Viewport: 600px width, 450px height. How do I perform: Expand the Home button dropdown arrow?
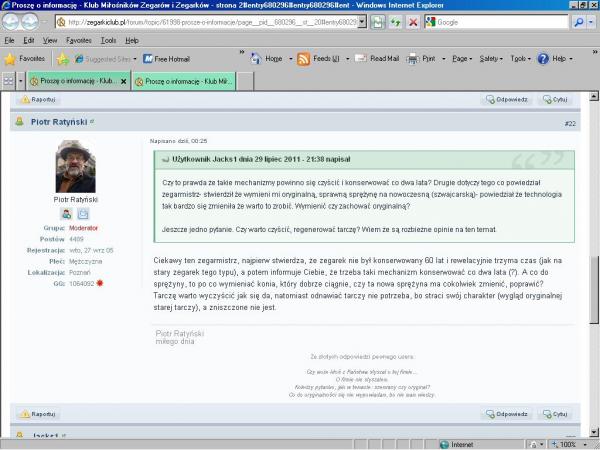click(290, 59)
